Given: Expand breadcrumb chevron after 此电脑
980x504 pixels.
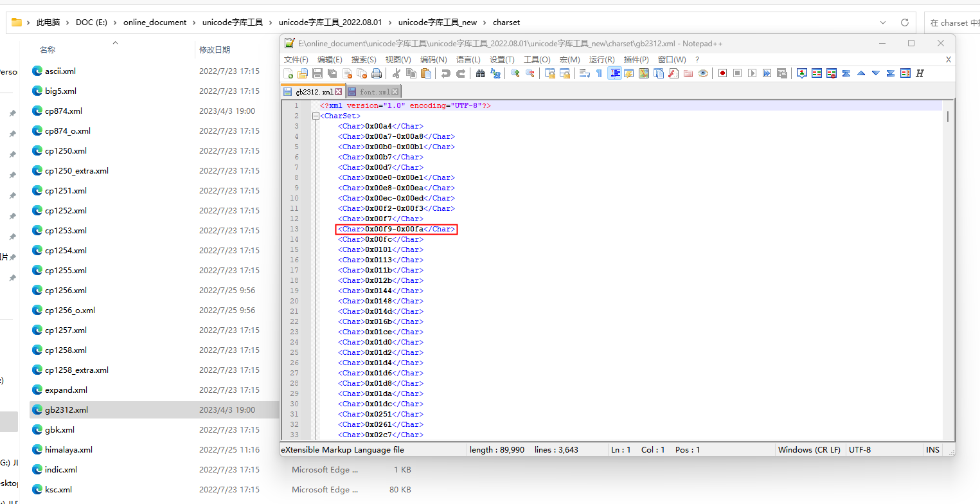Looking at the screenshot, I should pyautogui.click(x=67, y=22).
